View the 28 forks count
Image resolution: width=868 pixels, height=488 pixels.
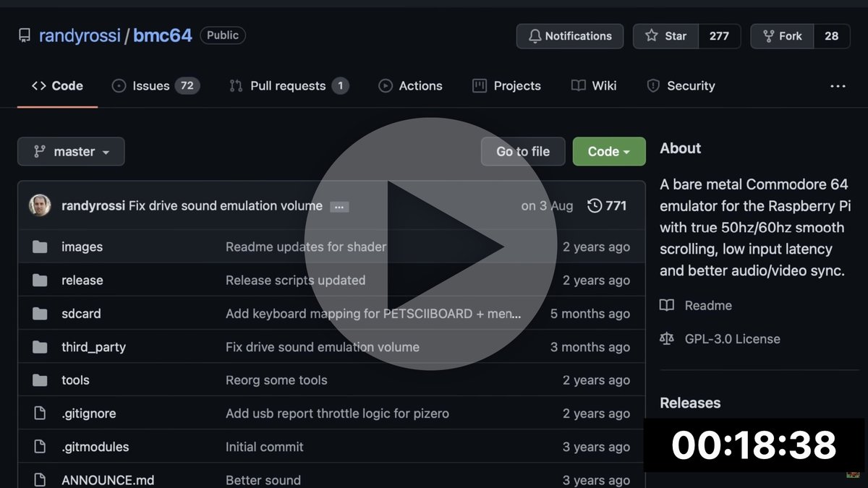(x=832, y=36)
